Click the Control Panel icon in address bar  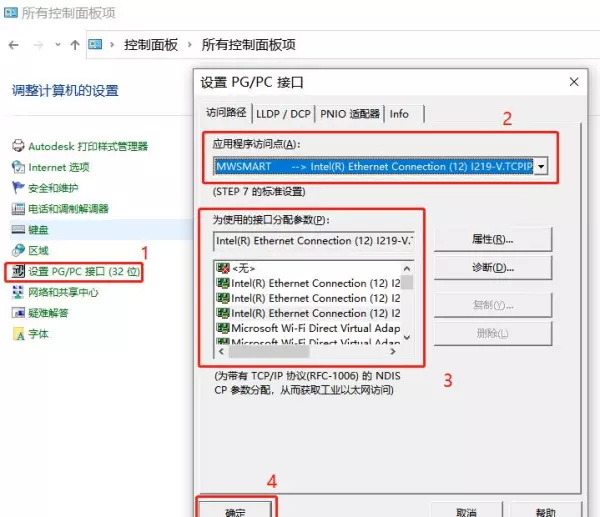pyautogui.click(x=95, y=44)
